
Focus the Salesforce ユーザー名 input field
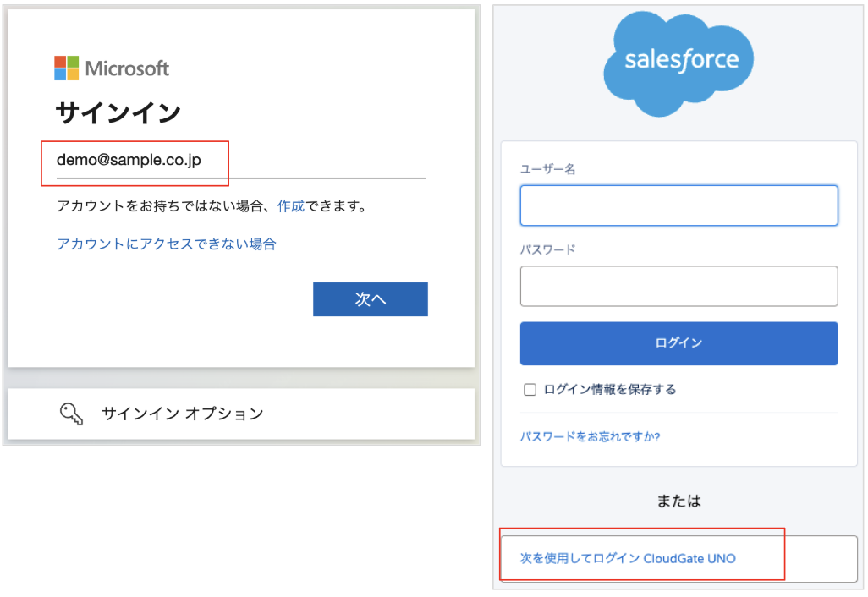[678, 205]
